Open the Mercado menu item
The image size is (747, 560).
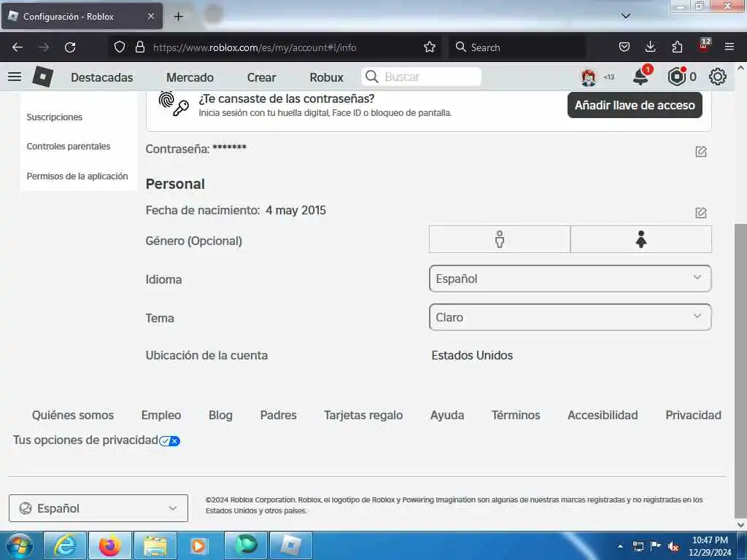[x=190, y=77]
